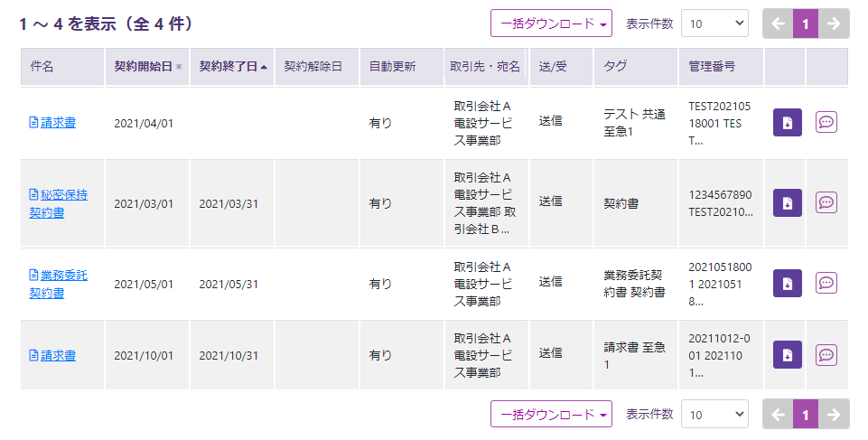The height and width of the screenshot is (440, 868).
Task: Select page 1 in top pagination
Action: pos(806,23)
